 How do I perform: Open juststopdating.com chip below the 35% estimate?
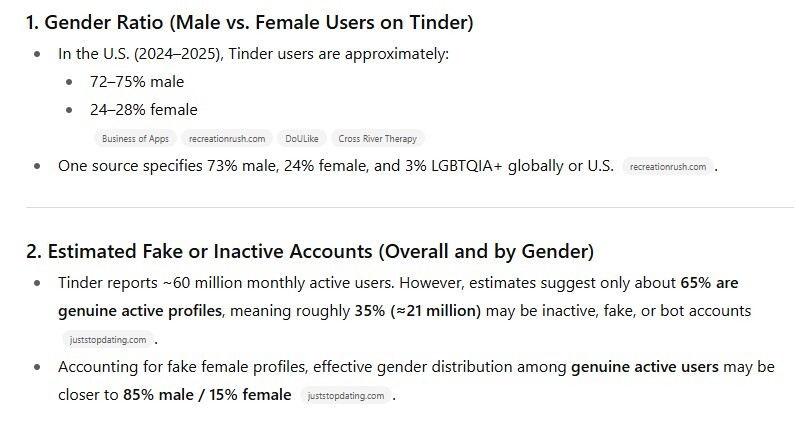point(108,339)
